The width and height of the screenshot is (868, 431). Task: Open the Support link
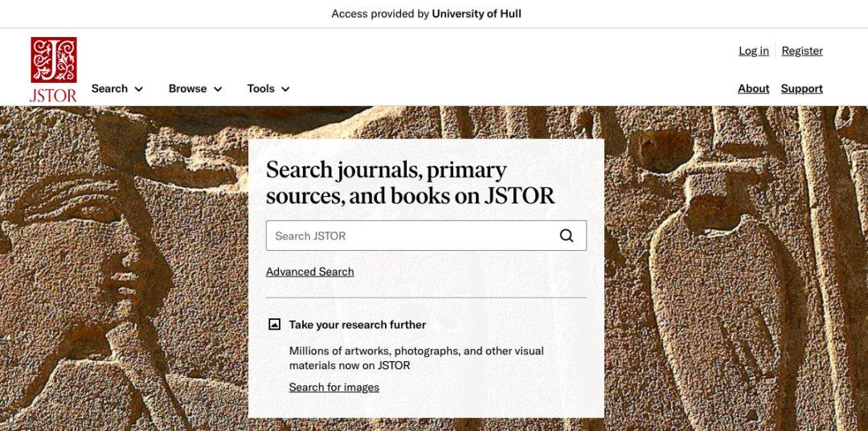click(x=801, y=88)
